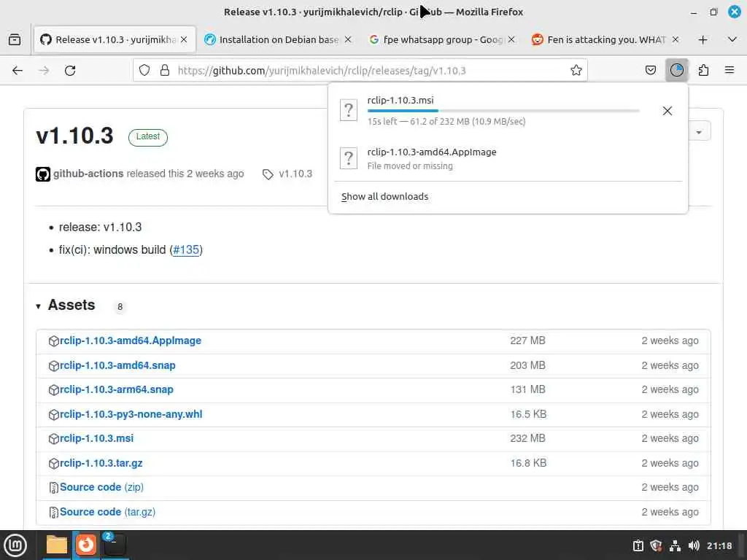Open the file manager folder in taskbar
Screen dimensions: 747x560
pyautogui.click(x=57, y=545)
